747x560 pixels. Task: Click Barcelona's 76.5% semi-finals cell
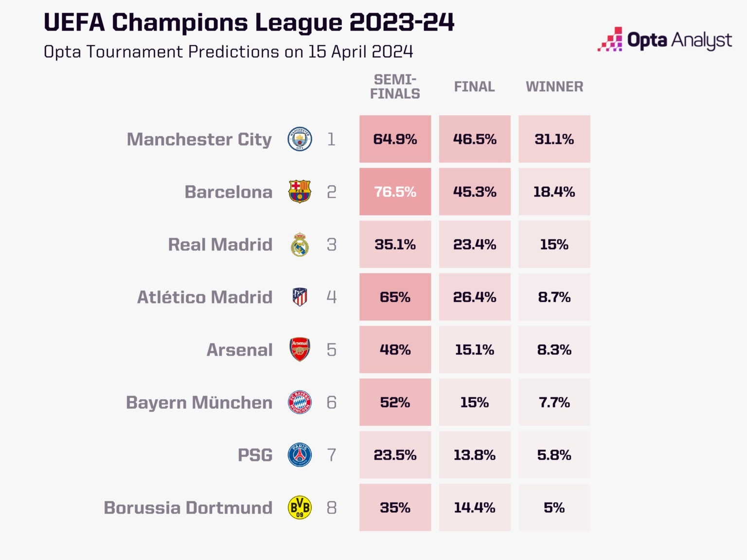[x=395, y=192]
